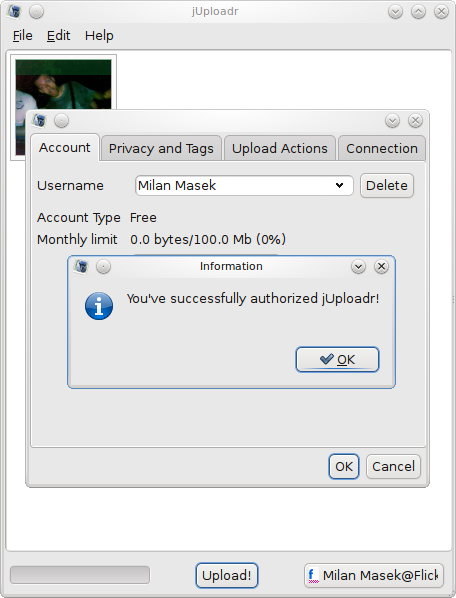Click the Account Type label
Image resolution: width=456 pixels, height=598 pixels.
(x=79, y=218)
